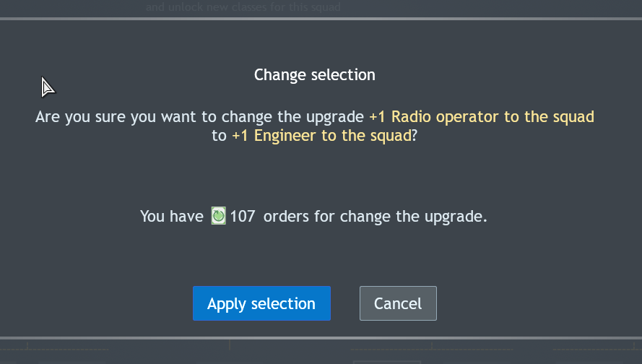The image size is (642, 364).
Task: Click the green orders icon
Action: coord(218,215)
